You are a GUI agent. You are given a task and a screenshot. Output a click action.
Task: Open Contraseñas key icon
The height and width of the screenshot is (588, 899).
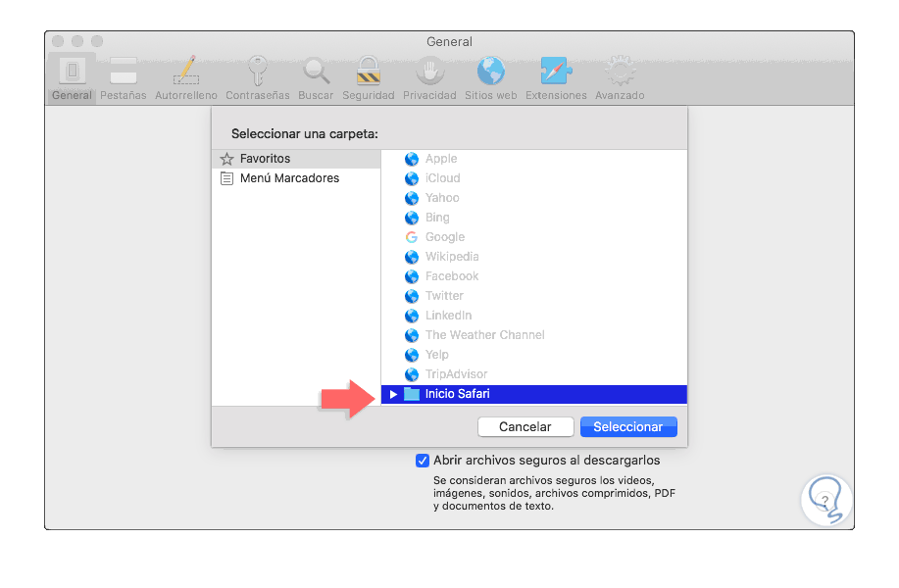[x=258, y=72]
